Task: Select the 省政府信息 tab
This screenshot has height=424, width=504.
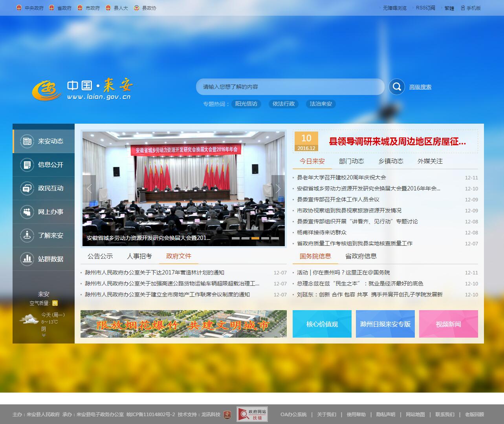Action: pyautogui.click(x=361, y=256)
